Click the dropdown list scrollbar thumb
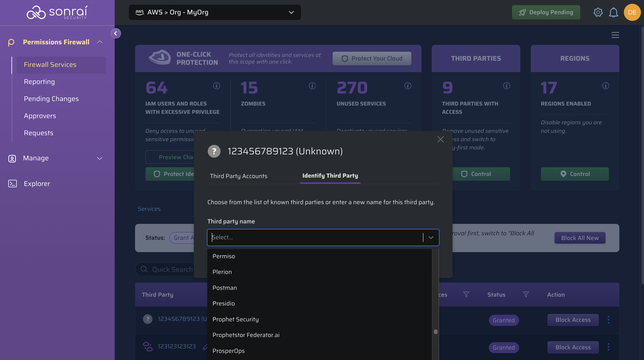The height and width of the screenshot is (360, 644). pyautogui.click(x=435, y=332)
